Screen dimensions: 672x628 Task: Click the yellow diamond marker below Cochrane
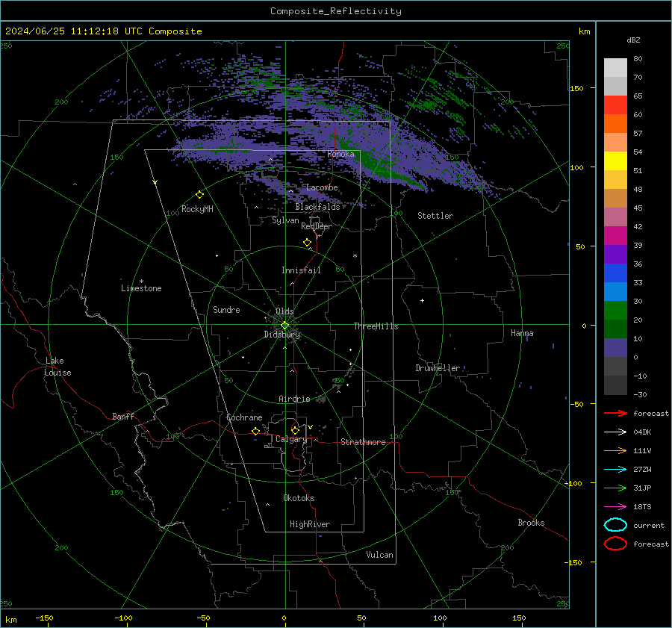pyautogui.click(x=256, y=431)
